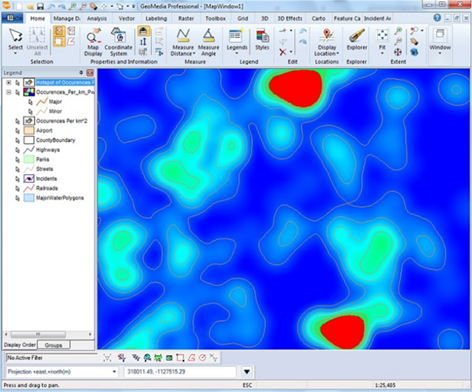Toggle visibility arrow for Parks layer
The width and height of the screenshot is (472, 392).
(x=17, y=160)
